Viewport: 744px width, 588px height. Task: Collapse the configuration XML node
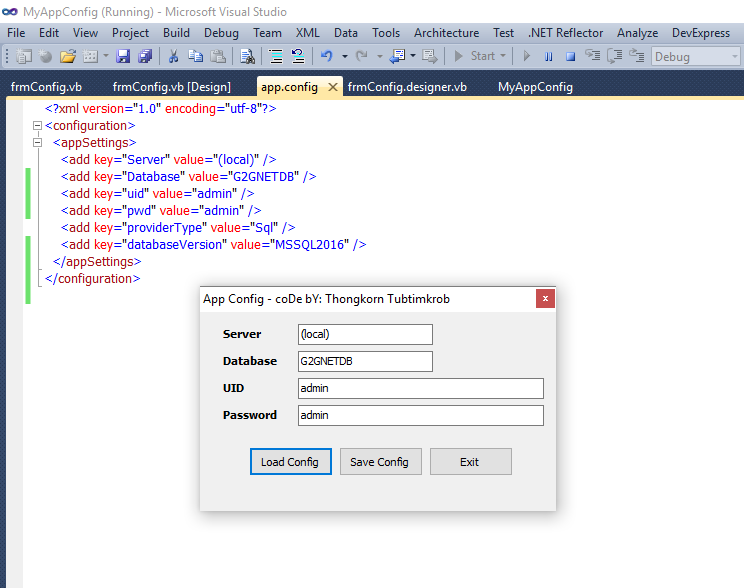[x=37, y=126]
